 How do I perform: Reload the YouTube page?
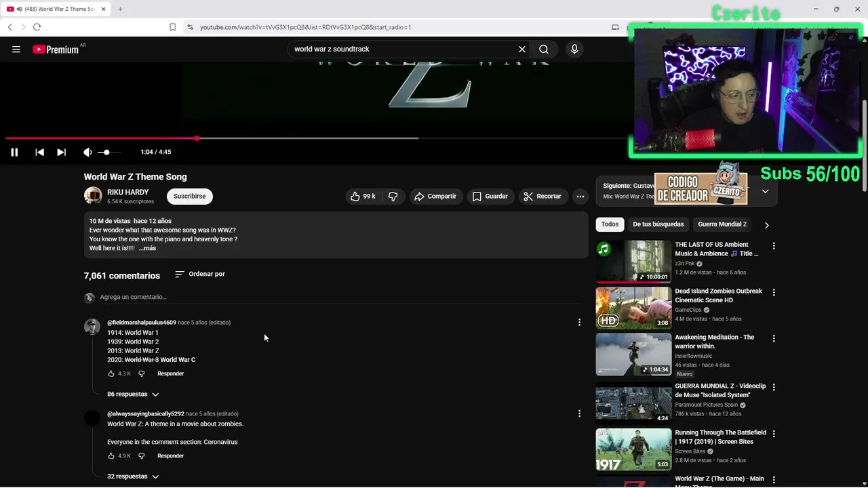point(37,27)
